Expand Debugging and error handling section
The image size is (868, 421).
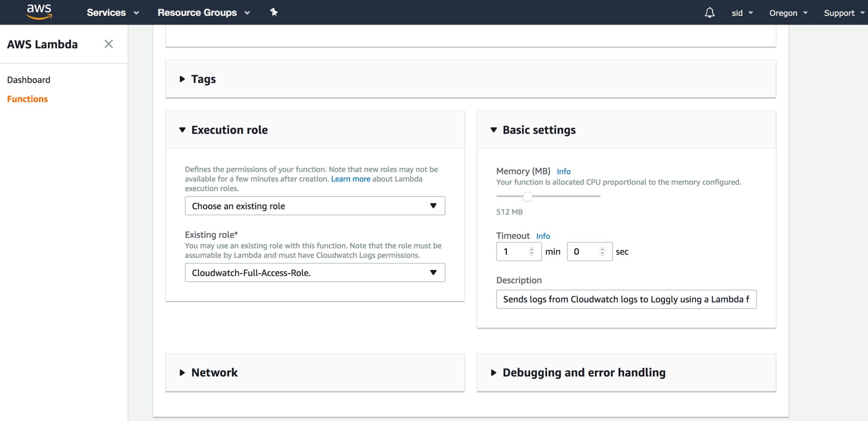(584, 373)
